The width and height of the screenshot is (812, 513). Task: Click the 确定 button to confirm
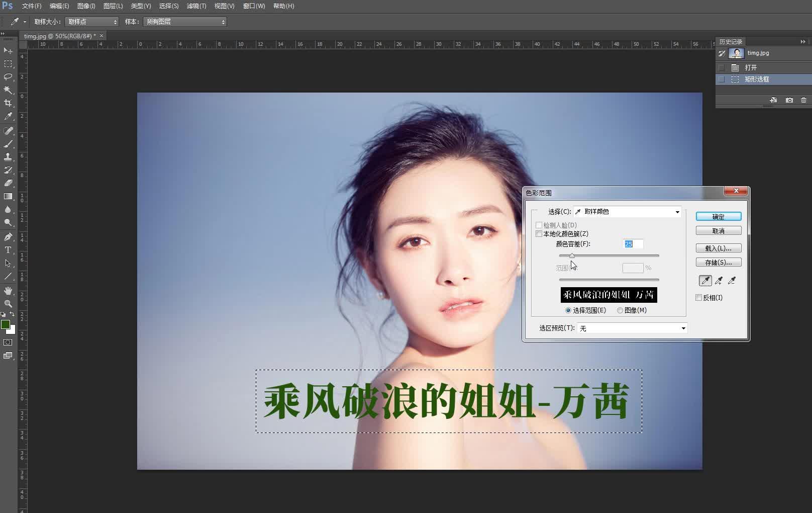718,216
